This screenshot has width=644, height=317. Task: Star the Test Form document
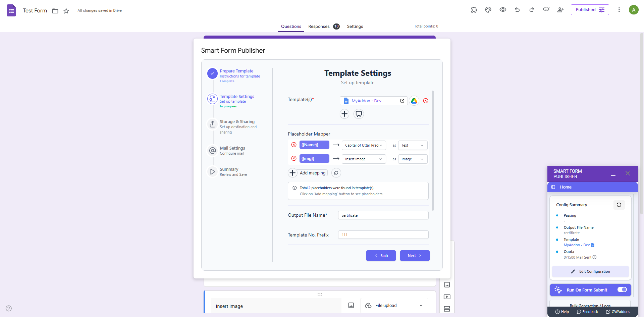66,11
